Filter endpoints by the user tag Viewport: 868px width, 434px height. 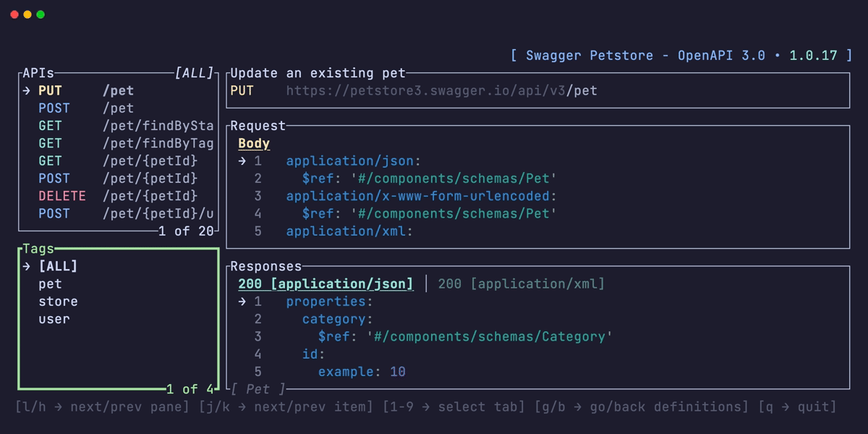click(54, 318)
